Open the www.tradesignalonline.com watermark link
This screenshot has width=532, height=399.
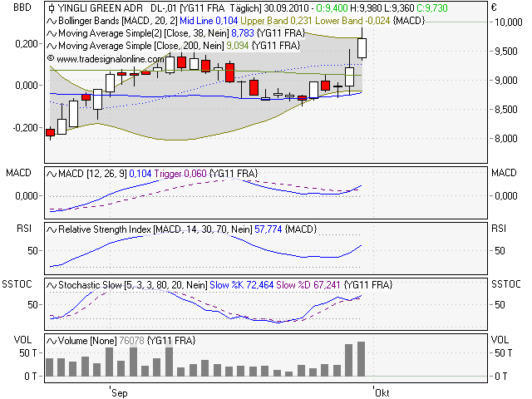coord(111,59)
